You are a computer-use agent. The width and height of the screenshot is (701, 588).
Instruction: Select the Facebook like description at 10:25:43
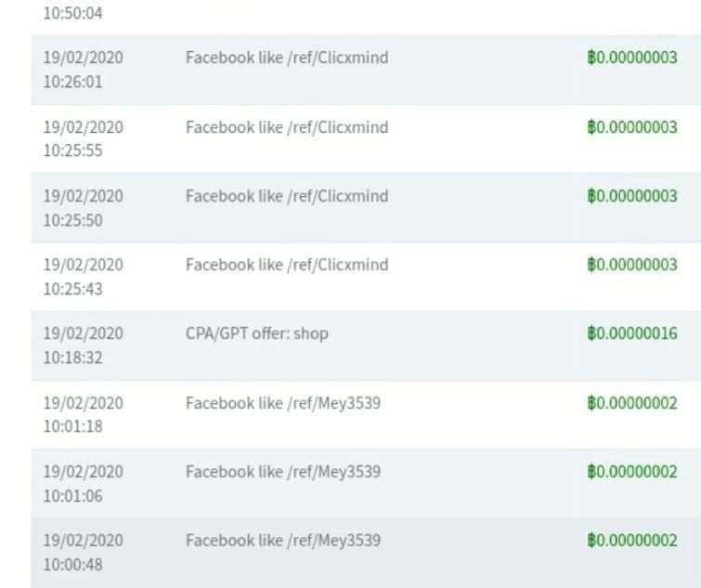(287, 265)
